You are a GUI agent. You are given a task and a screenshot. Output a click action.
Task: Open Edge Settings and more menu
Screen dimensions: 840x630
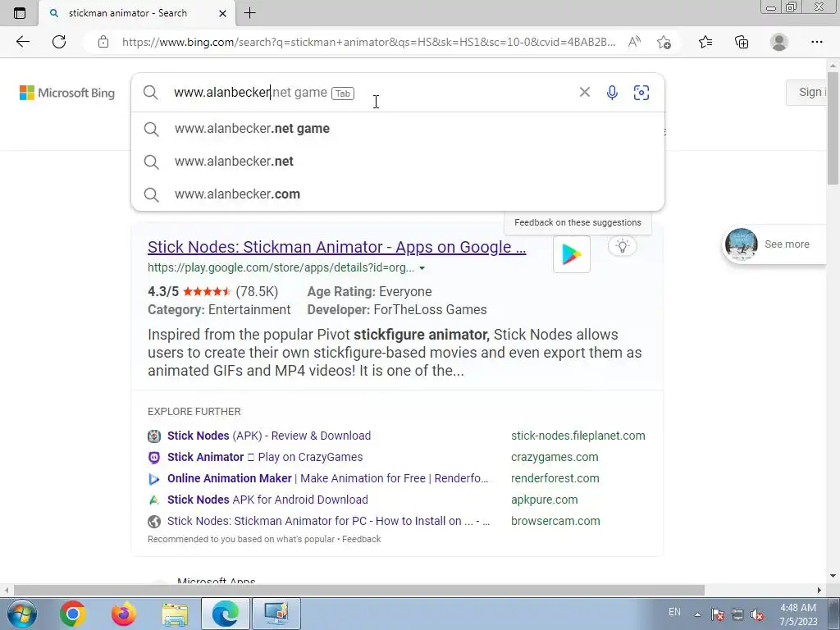816,42
